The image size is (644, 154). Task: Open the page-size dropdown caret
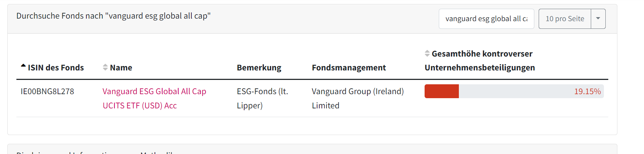[x=598, y=19]
